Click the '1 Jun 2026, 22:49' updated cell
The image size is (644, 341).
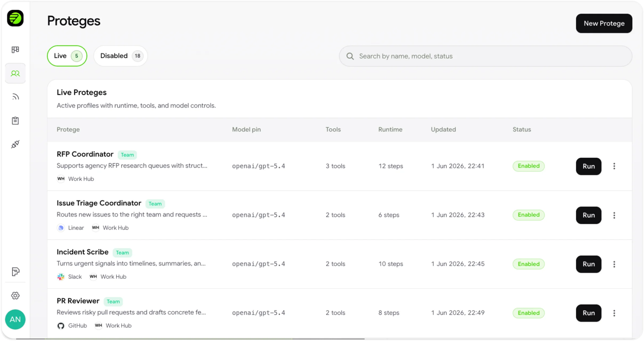(x=458, y=313)
